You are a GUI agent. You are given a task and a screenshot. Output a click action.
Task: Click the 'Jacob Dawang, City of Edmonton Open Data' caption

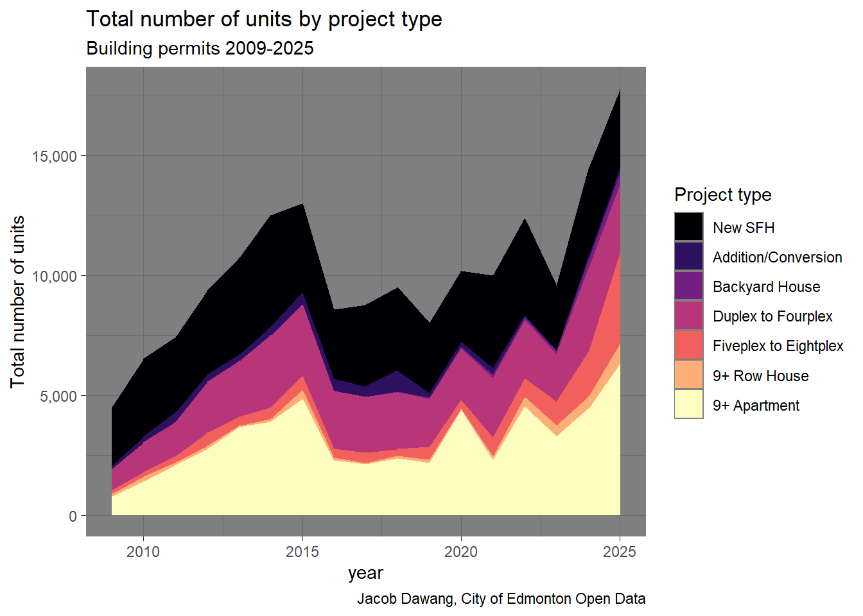point(501,599)
